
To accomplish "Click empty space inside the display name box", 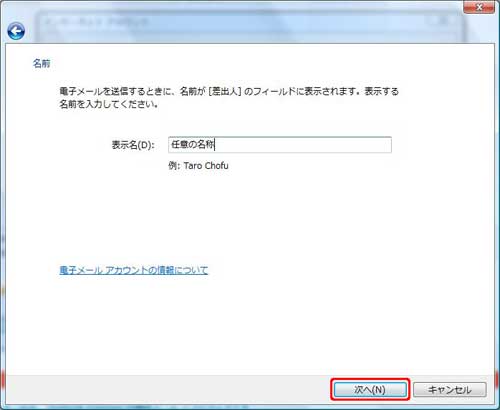I will click(x=303, y=145).
